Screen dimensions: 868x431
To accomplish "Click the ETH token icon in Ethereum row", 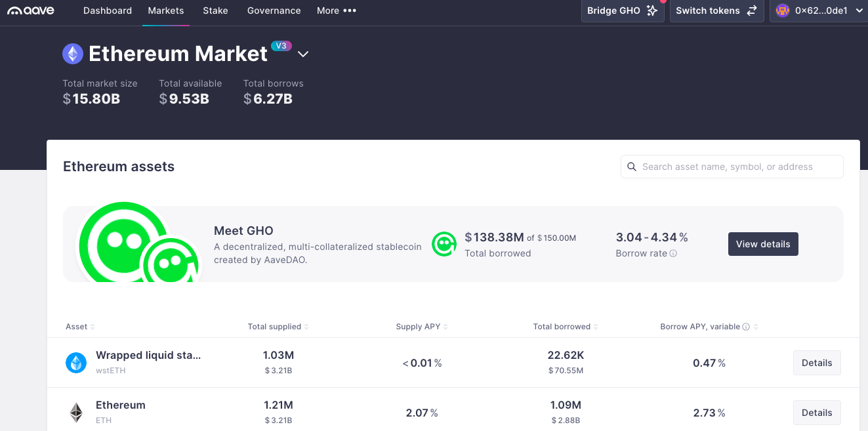I will 76,413.
